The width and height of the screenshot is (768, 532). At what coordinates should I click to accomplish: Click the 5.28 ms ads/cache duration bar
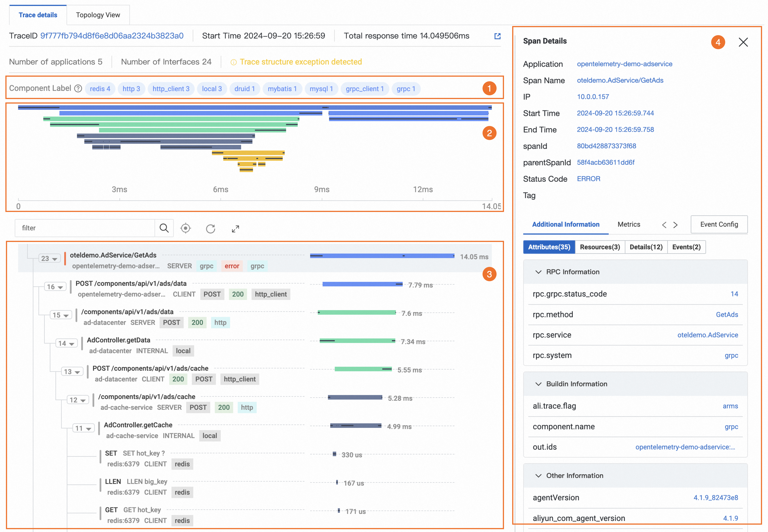pyautogui.click(x=355, y=397)
